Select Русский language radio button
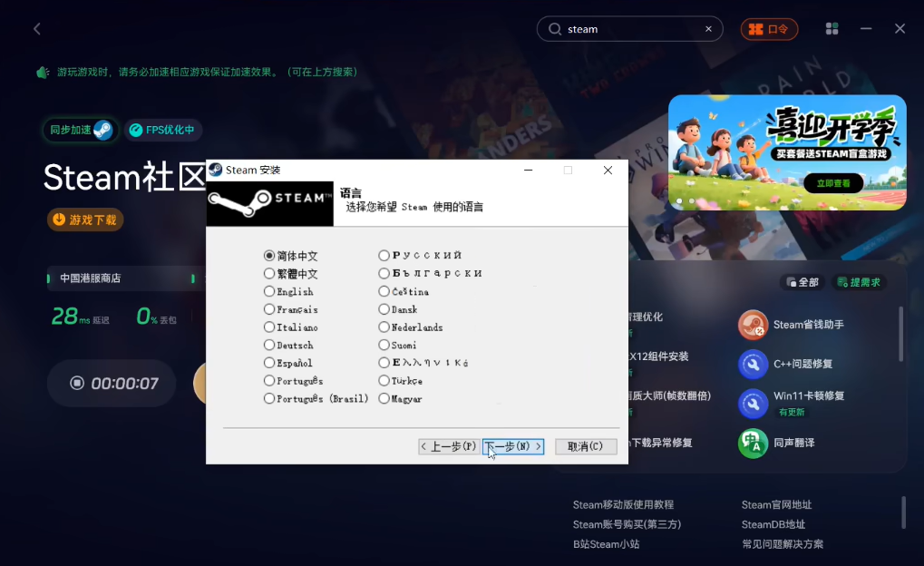The image size is (924, 566). pyautogui.click(x=384, y=256)
